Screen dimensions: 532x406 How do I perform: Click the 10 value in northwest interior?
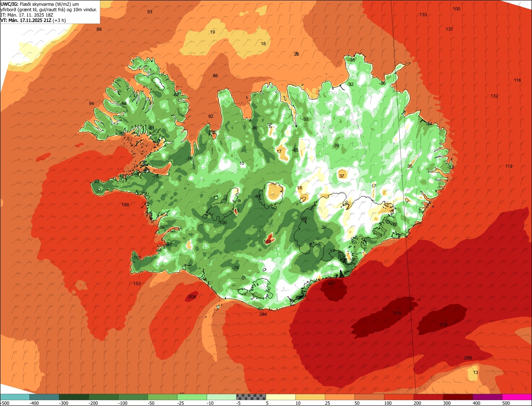[242, 163]
